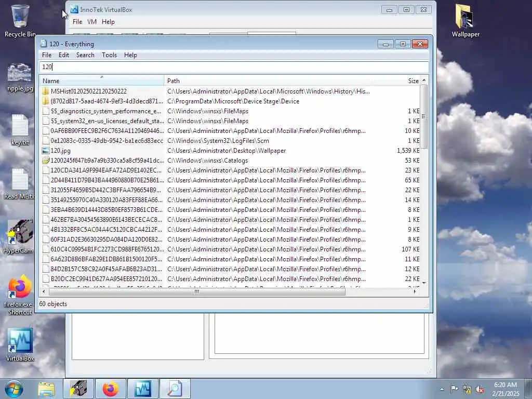Click horizontal scrollbar right arrow

click(x=415, y=291)
